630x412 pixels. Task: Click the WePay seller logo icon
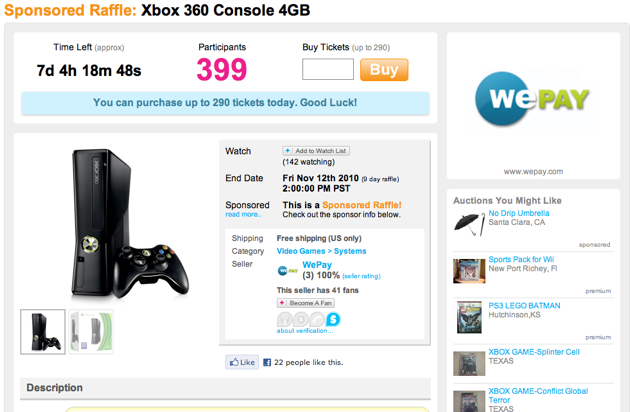coord(288,271)
